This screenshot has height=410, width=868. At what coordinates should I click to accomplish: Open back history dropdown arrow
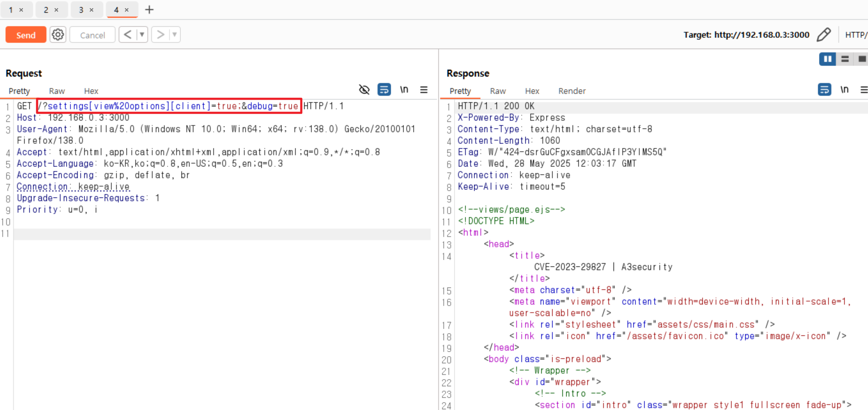tap(142, 34)
